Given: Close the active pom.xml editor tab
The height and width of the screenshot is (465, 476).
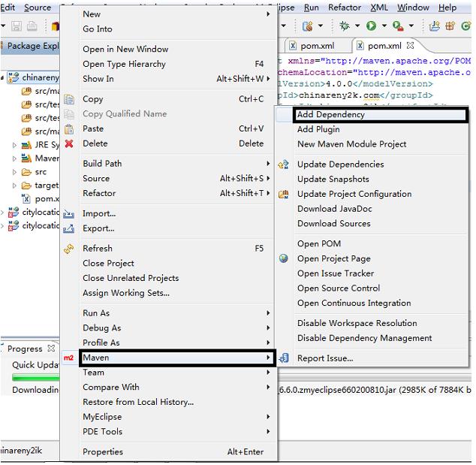Looking at the screenshot, I should 410,46.
